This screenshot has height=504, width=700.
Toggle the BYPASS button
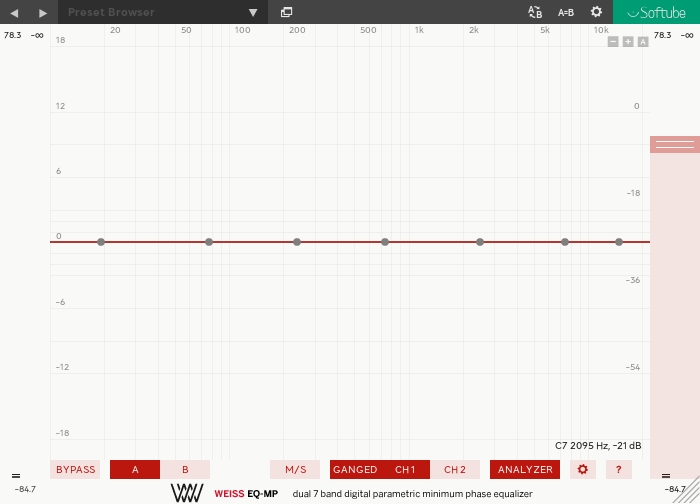click(x=75, y=470)
